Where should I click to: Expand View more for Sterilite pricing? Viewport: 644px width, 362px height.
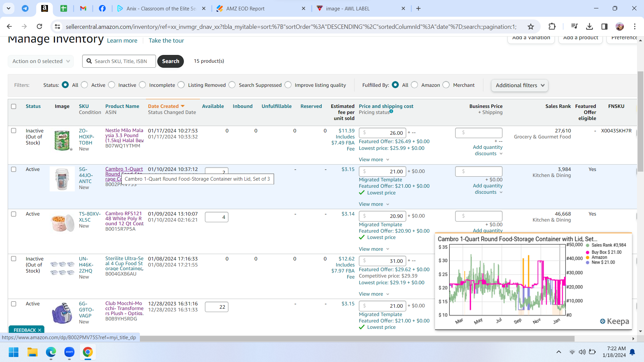pyautogui.click(x=374, y=294)
